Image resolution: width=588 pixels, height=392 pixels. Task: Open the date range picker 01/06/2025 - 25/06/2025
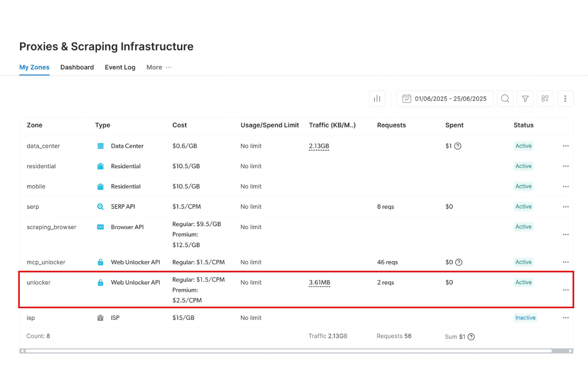[445, 98]
